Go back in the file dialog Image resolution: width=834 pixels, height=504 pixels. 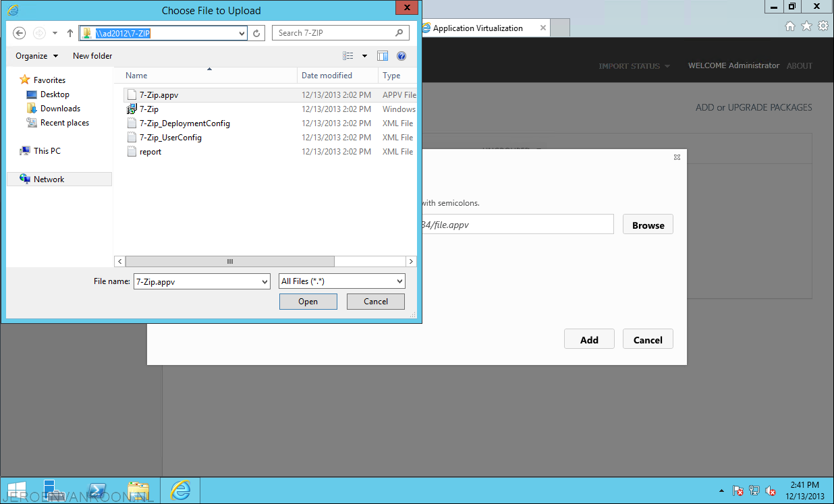coord(20,32)
